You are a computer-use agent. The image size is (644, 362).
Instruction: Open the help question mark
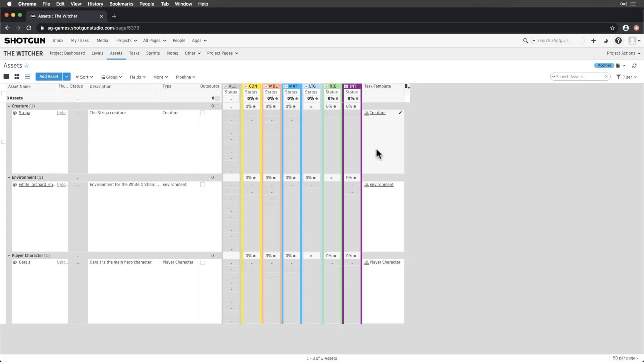(618, 41)
